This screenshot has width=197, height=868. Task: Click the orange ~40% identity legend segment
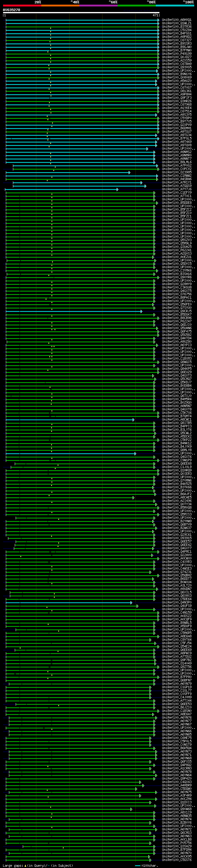(60, 6)
